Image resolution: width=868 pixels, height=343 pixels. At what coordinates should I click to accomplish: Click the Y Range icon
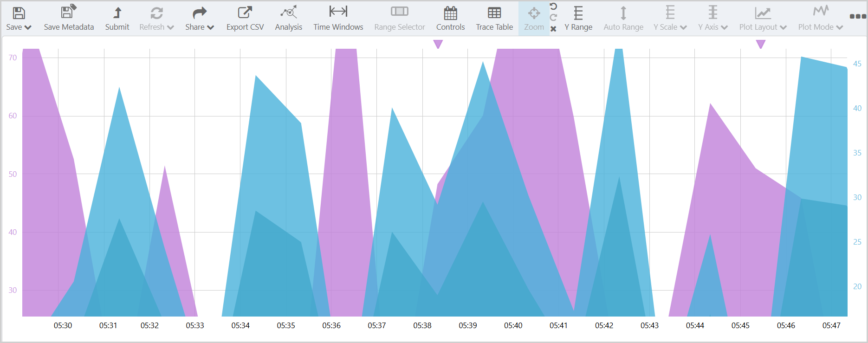click(578, 13)
